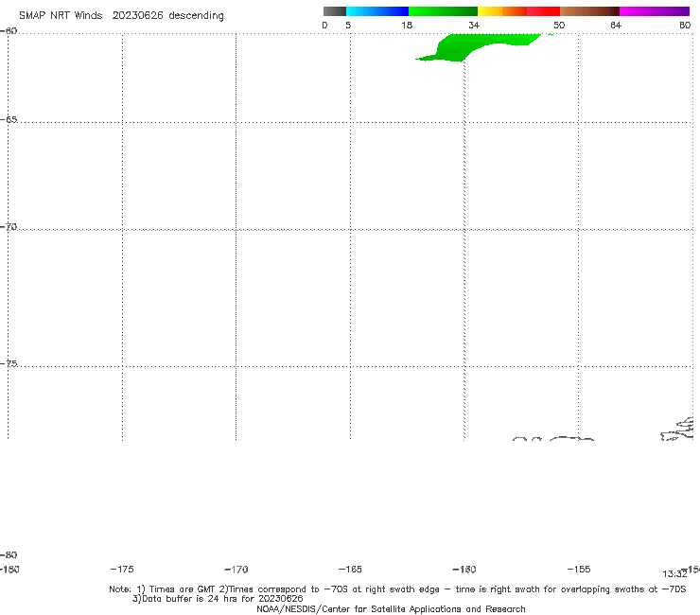This screenshot has width=700, height=615.
Task: Click the coastline outline at the map's right edge
Action: click(677, 429)
